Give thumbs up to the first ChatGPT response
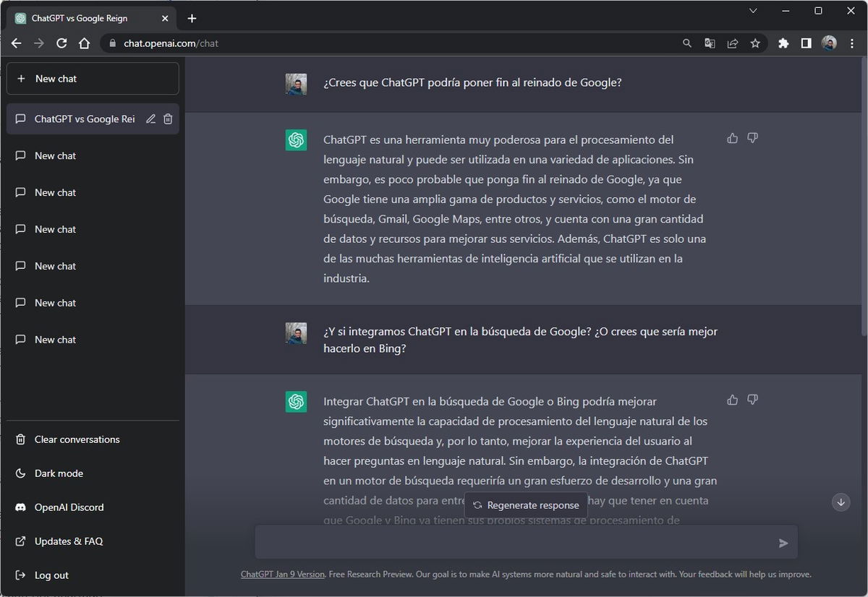Image resolution: width=868 pixels, height=597 pixels. 732,138
